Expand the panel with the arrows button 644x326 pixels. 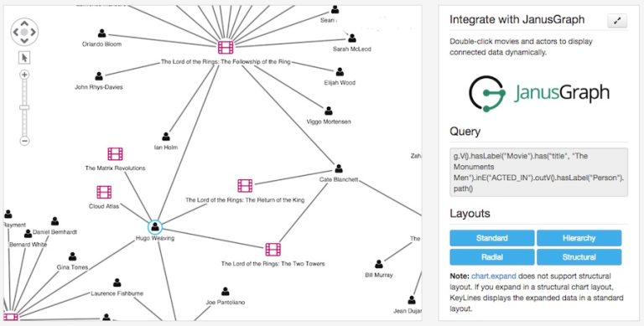[x=617, y=21]
